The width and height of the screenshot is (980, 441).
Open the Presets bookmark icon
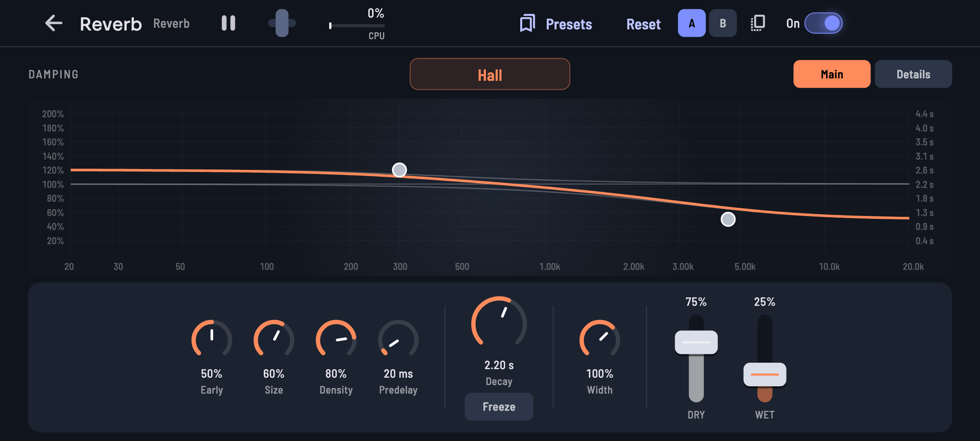pyautogui.click(x=527, y=23)
